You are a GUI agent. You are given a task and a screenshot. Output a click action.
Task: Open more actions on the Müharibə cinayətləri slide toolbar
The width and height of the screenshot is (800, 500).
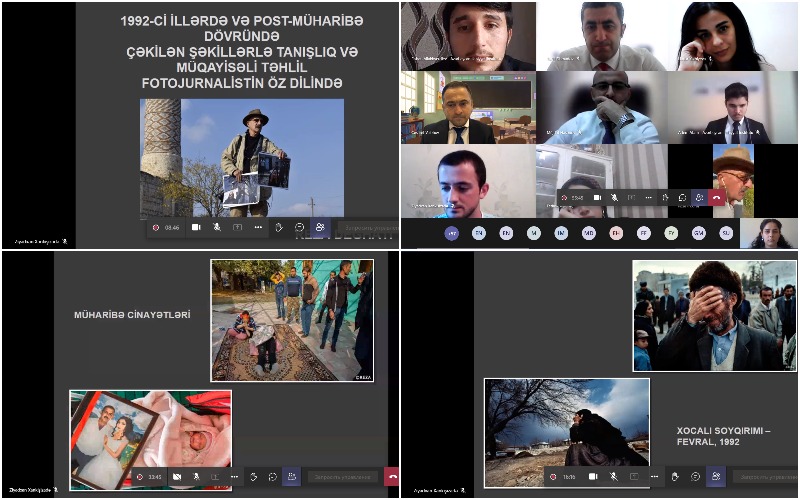234,477
